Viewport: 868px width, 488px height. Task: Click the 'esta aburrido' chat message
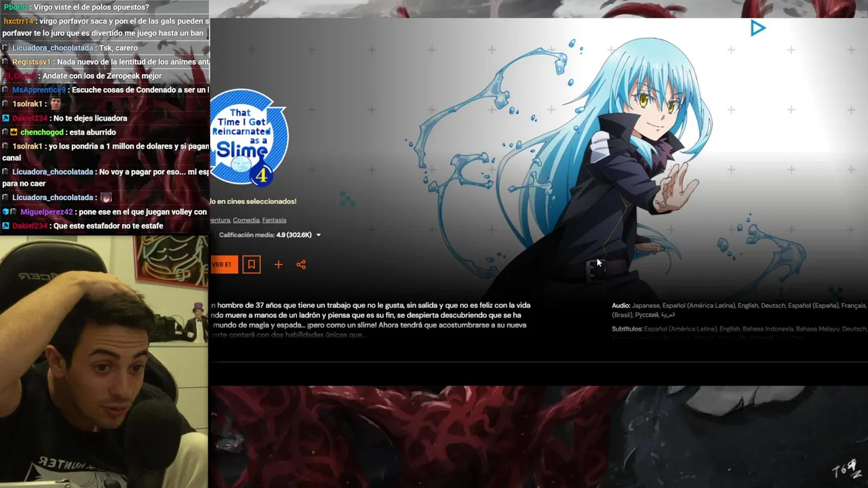point(93,132)
